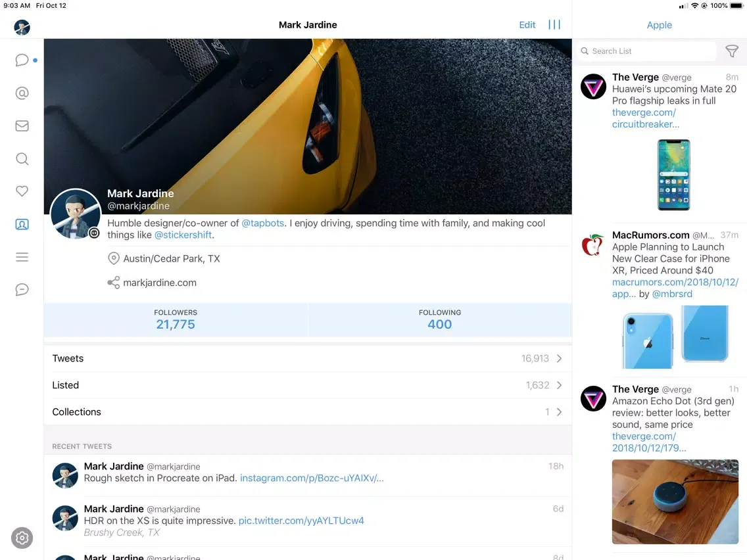
Task: Open the filter funnel icon
Action: [732, 51]
